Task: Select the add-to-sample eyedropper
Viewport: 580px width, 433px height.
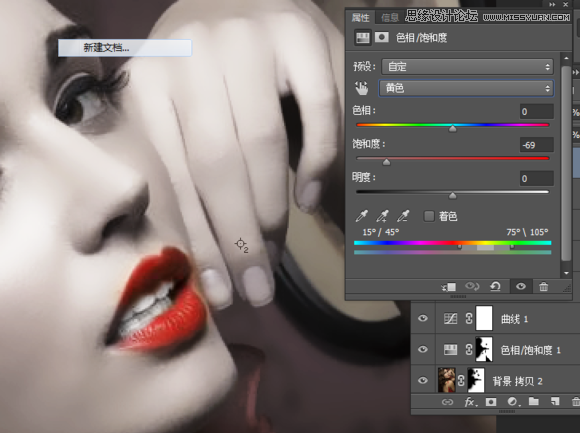Action: click(382, 216)
